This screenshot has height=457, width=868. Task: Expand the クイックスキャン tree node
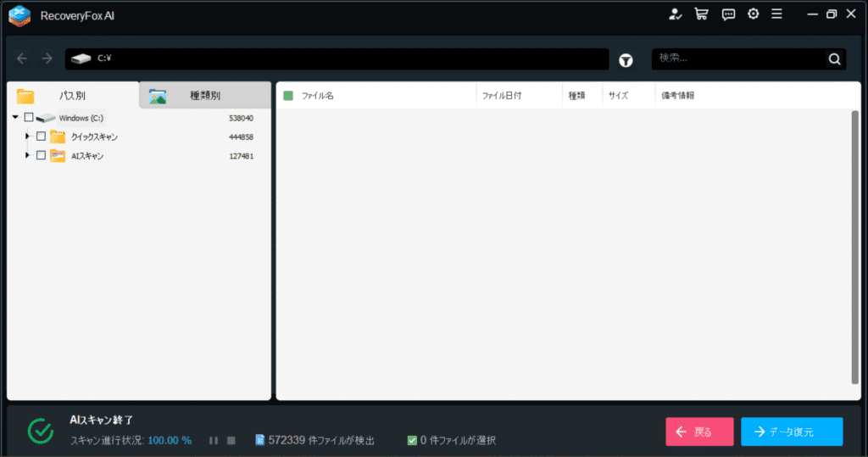point(27,137)
